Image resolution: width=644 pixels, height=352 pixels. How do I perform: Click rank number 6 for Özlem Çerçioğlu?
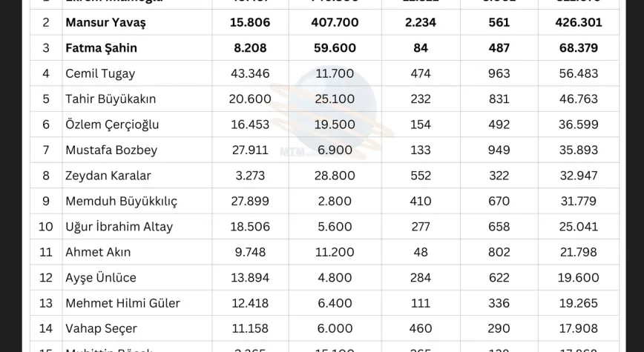(x=45, y=124)
